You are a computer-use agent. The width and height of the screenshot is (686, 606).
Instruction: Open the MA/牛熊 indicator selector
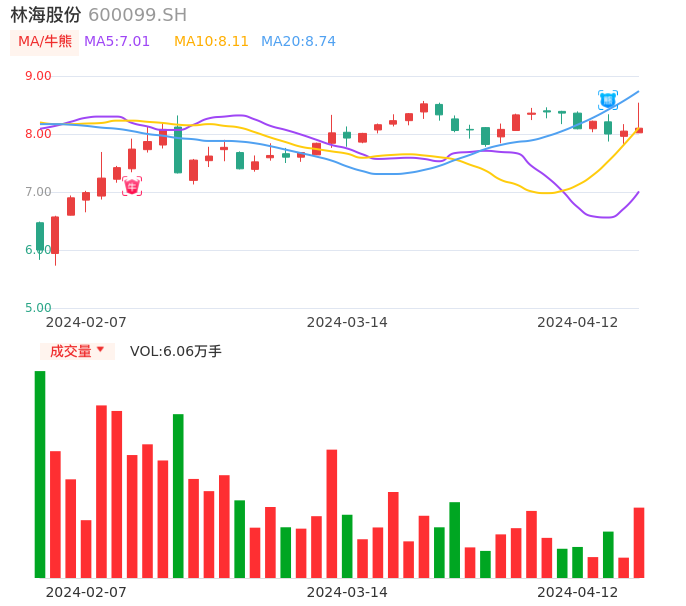(45, 42)
